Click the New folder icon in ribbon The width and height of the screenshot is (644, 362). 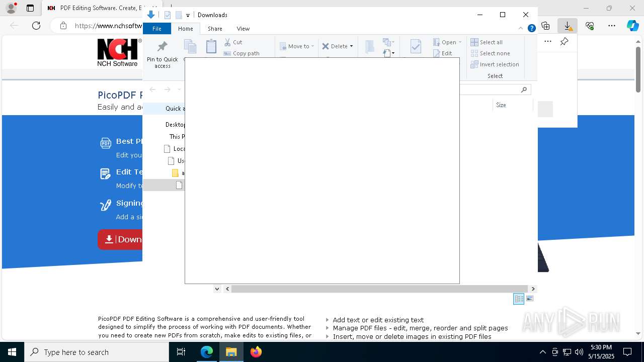(x=370, y=47)
